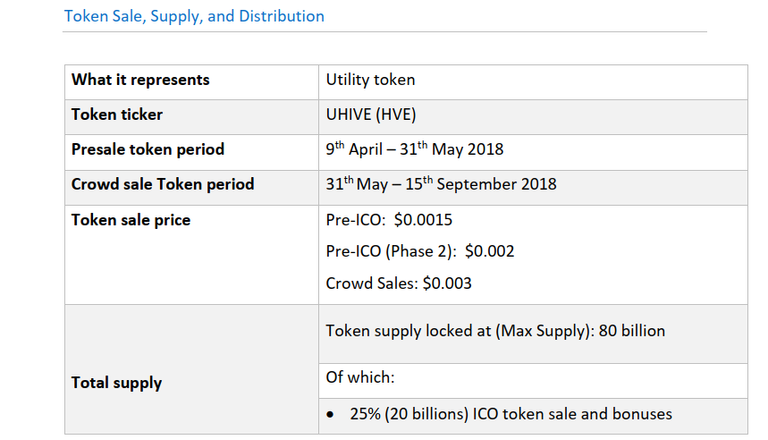Viewport: 768px width, 440px height.
Task: Select the 'Total supply' row label
Action: [x=117, y=383]
